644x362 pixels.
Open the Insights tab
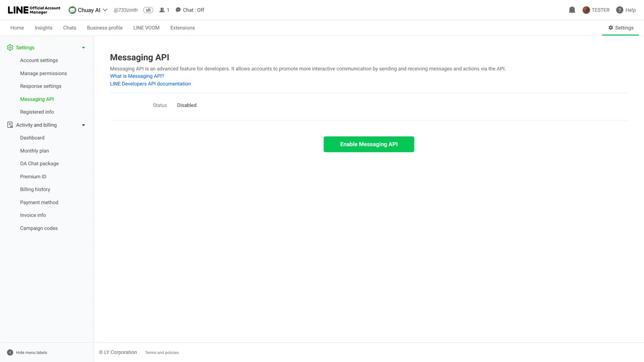click(x=43, y=28)
